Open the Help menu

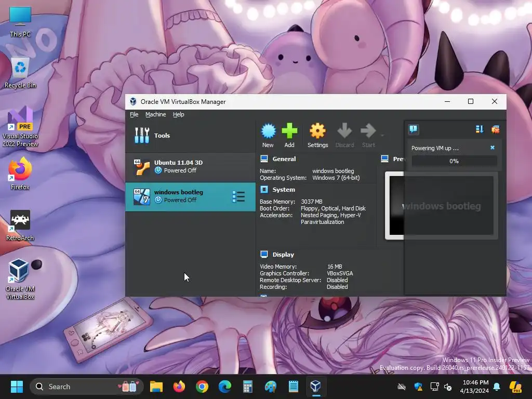pyautogui.click(x=179, y=114)
